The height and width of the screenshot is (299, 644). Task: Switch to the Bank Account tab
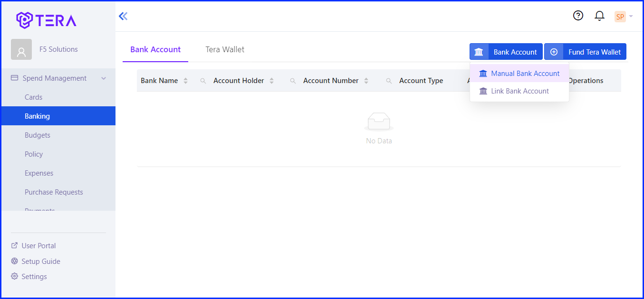pos(155,49)
